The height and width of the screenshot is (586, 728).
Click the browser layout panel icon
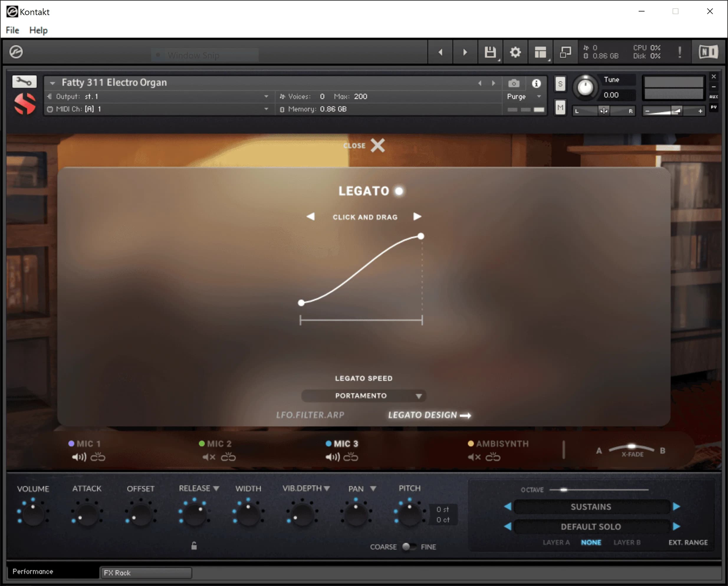click(540, 52)
